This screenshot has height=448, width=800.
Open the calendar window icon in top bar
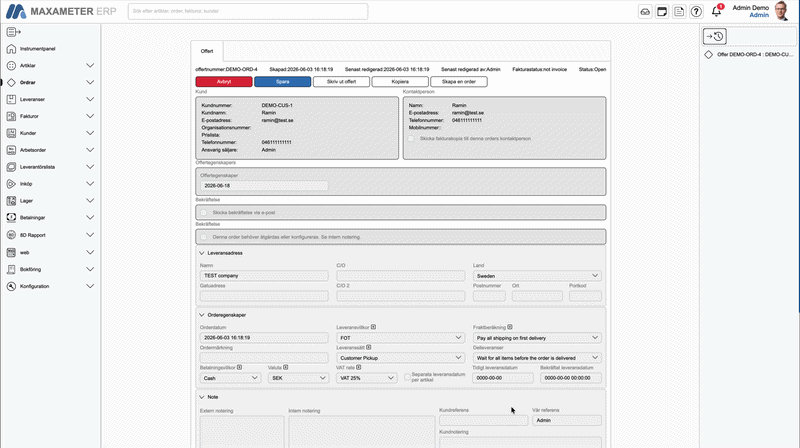662,12
